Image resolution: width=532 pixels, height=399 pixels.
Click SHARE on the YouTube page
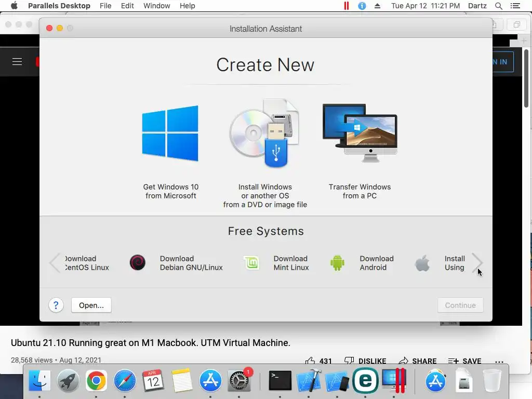418,361
